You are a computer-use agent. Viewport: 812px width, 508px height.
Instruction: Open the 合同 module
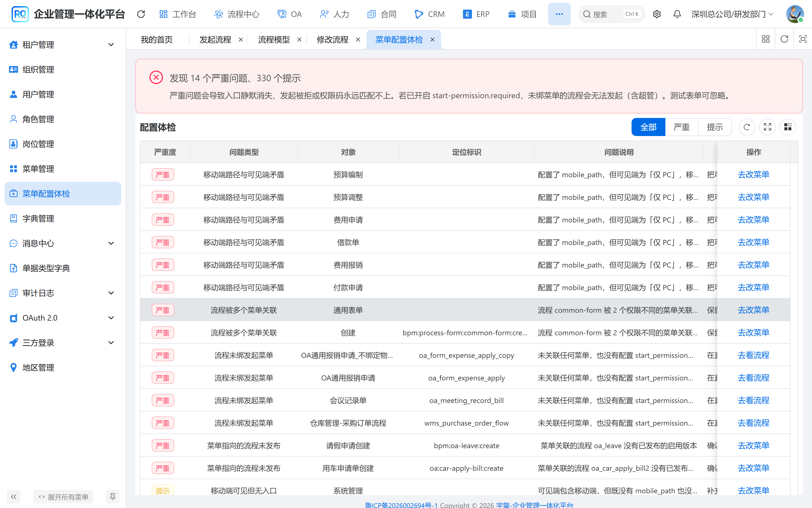(x=382, y=14)
